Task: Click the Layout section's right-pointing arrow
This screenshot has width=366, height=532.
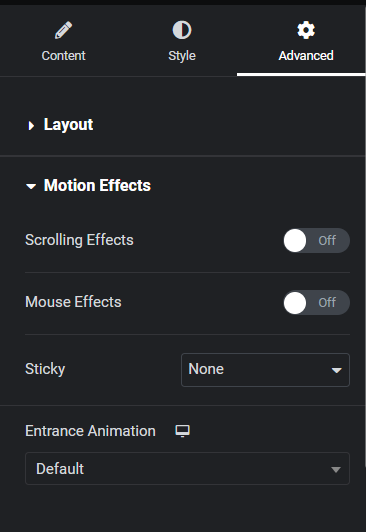Action: coord(31,126)
